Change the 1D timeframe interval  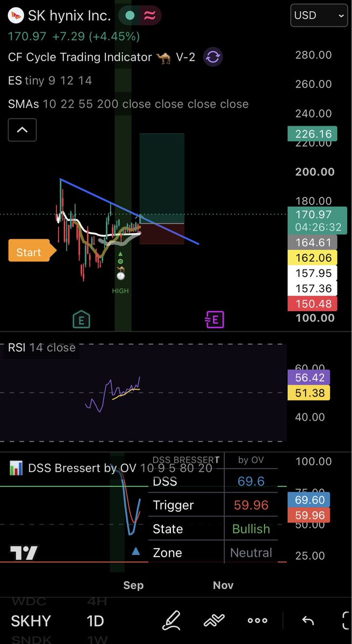click(95, 621)
